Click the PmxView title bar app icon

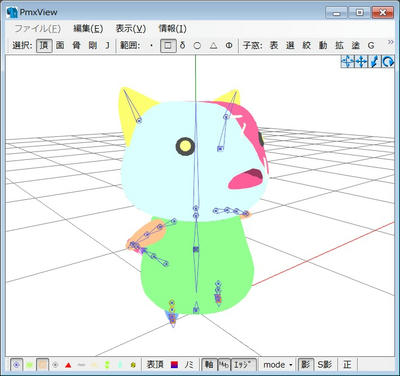[x=12, y=12]
